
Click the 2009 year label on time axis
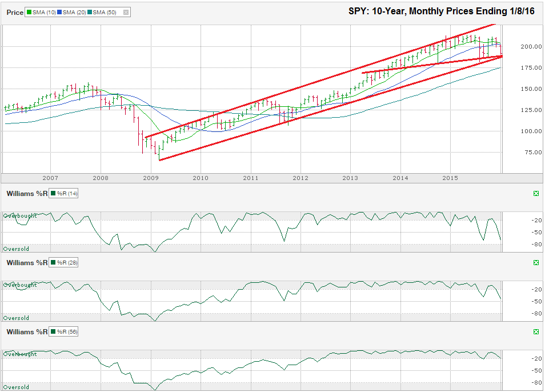[151, 178]
